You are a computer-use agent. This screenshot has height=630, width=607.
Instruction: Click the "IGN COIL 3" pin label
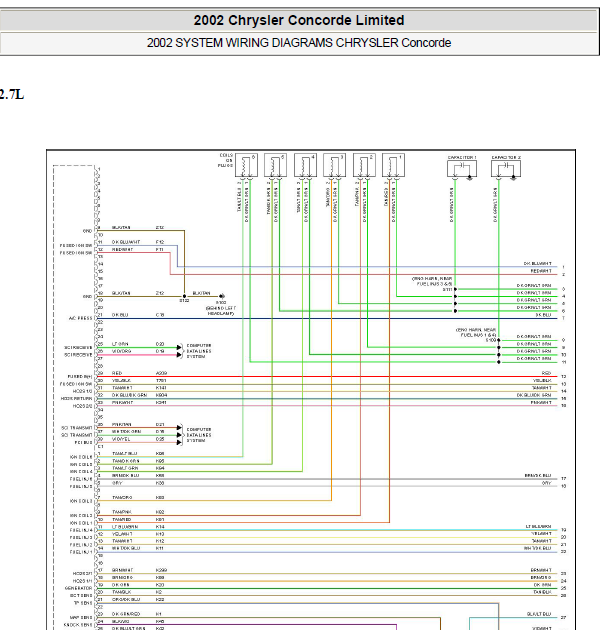(x=81, y=501)
